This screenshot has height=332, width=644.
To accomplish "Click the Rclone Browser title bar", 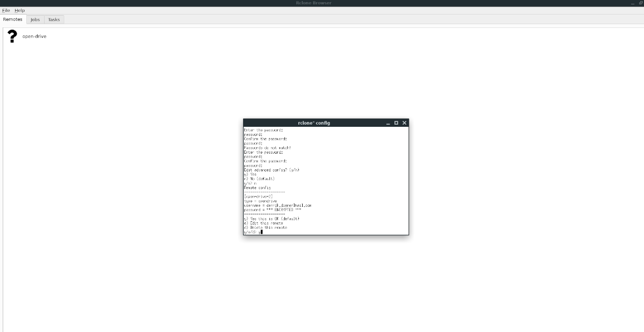I will (x=314, y=3).
